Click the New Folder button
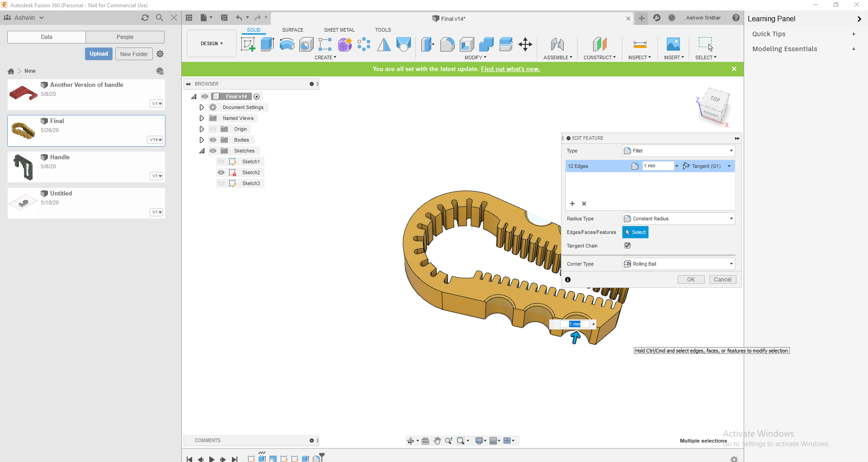Image resolution: width=868 pixels, height=462 pixels. pos(134,54)
